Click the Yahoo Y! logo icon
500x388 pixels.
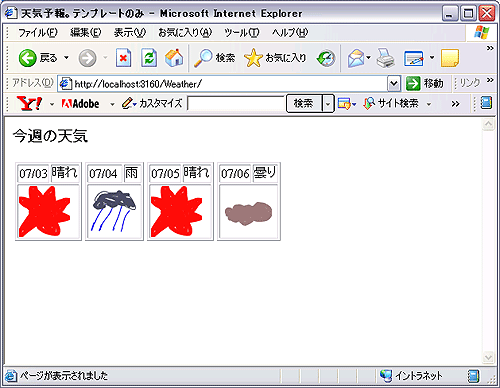coord(29,104)
